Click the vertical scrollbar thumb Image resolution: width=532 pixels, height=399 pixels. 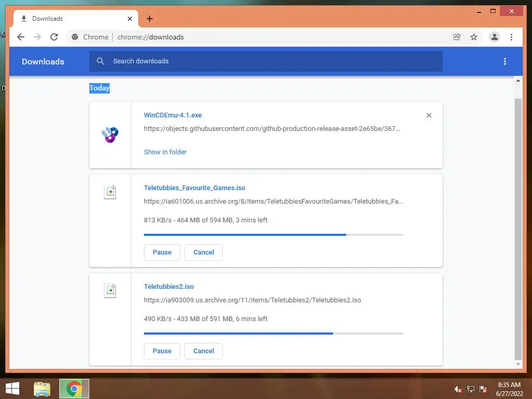(518, 229)
